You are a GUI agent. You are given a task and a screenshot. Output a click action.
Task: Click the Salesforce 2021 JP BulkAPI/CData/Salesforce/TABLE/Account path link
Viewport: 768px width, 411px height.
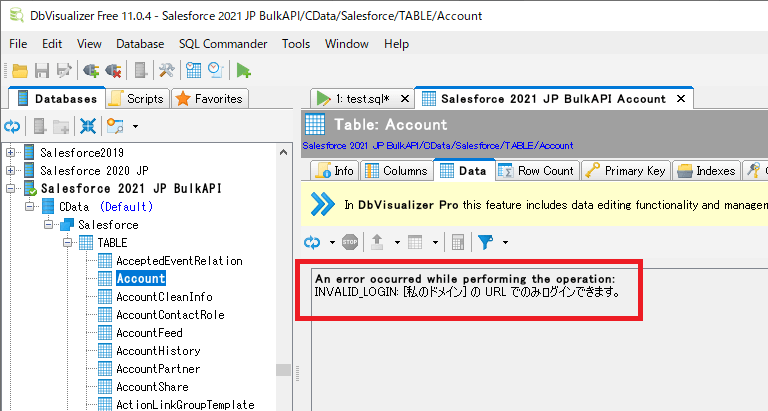pyautogui.click(x=437, y=145)
